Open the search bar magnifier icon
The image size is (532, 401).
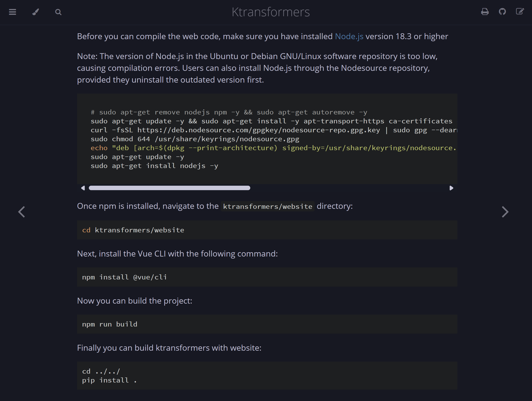[58, 12]
